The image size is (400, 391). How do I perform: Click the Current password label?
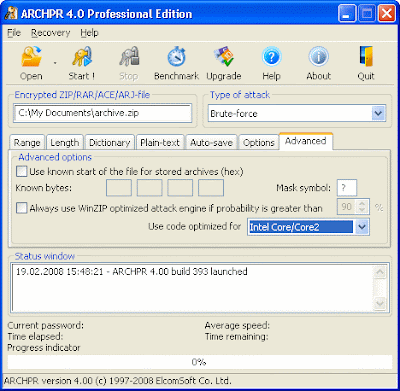46,325
